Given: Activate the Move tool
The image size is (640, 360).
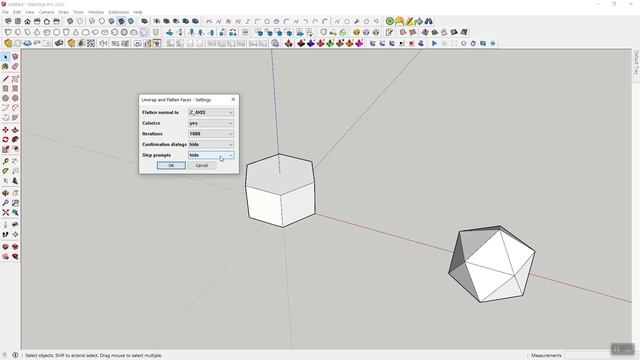Looking at the screenshot, I should (x=5, y=130).
